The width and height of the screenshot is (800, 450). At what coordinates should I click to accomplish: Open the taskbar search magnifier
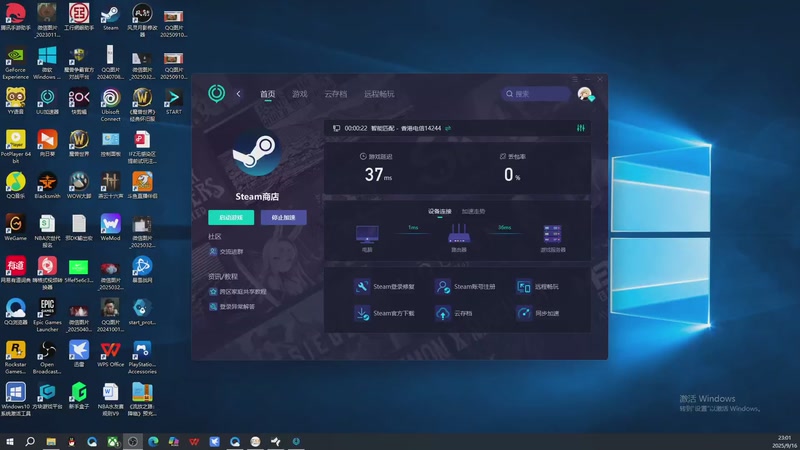pos(30,441)
